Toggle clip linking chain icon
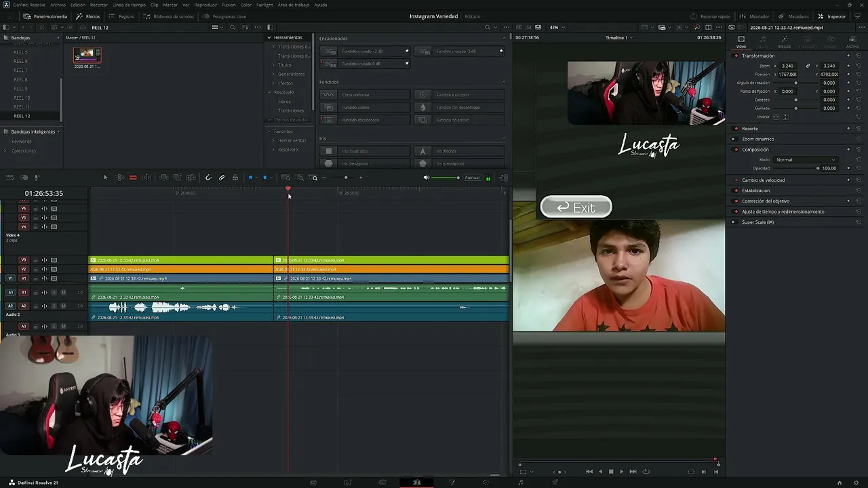868x488 pixels. pyautogui.click(x=222, y=178)
